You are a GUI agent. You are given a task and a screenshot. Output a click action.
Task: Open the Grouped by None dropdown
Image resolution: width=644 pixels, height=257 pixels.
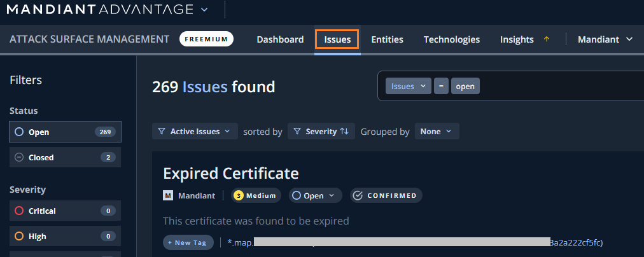437,132
